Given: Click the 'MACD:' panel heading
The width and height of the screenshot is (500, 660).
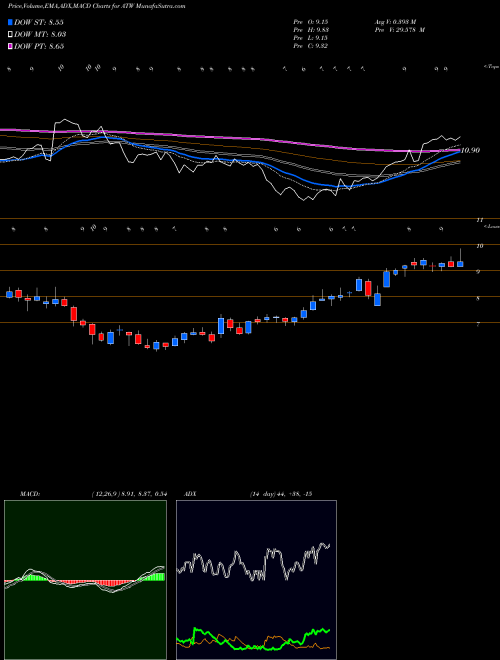Looking at the screenshot, I should coord(29,494).
